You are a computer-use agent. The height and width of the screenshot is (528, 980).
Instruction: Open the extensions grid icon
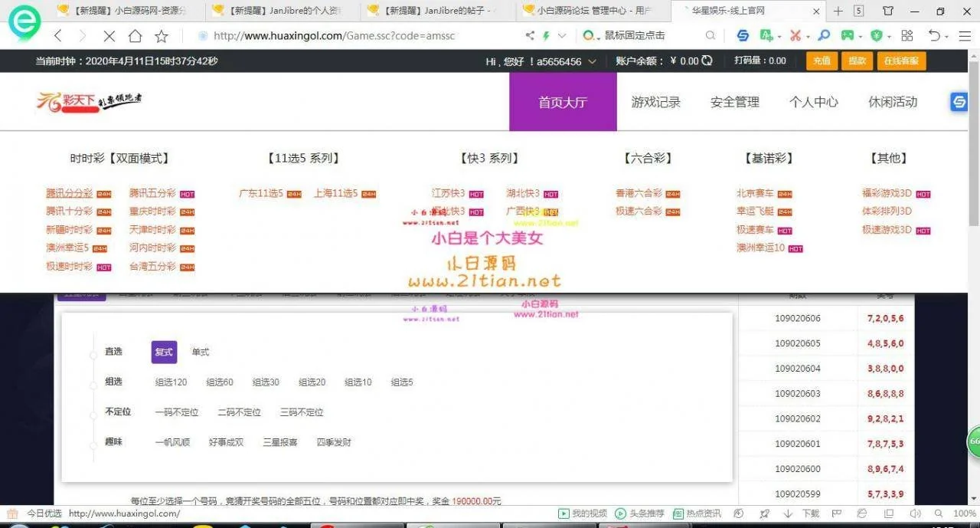tap(907, 36)
